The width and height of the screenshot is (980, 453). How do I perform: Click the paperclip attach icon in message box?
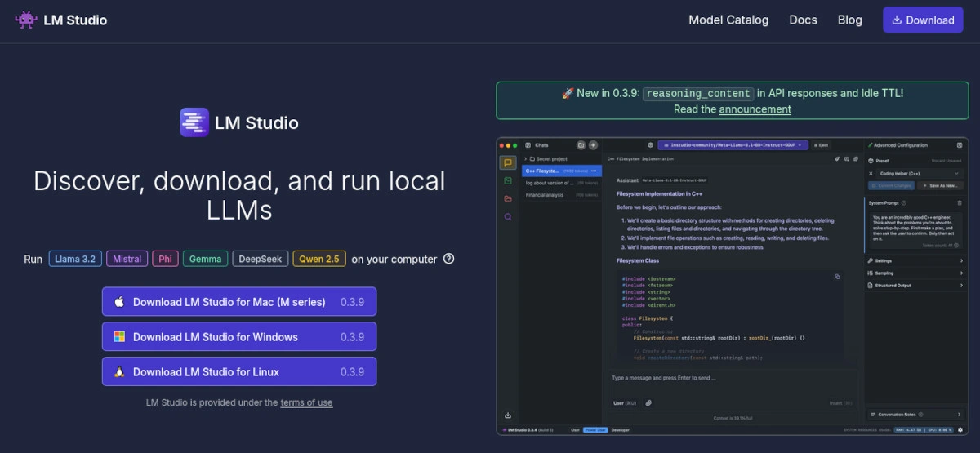pos(648,402)
